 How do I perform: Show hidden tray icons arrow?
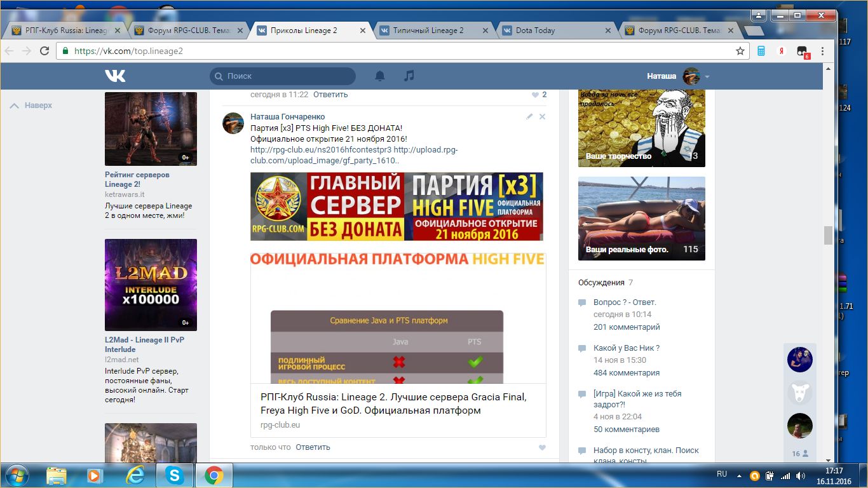click(x=739, y=475)
